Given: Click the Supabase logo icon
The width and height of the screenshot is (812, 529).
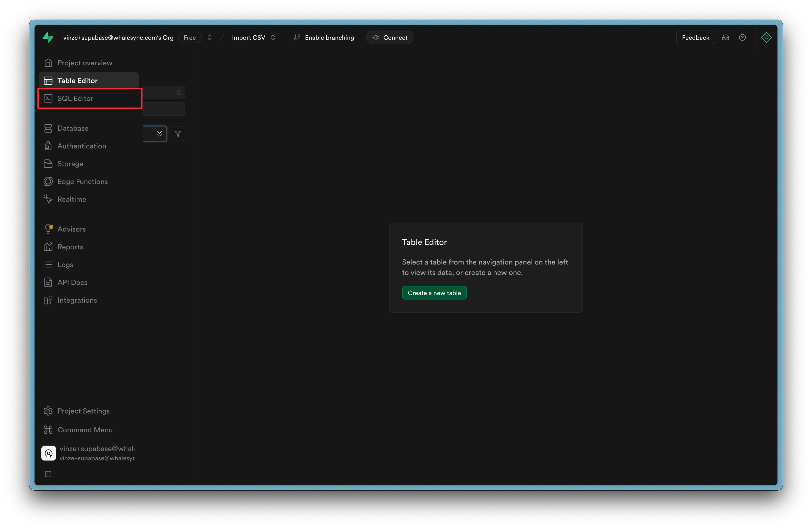Looking at the screenshot, I should (48, 37).
